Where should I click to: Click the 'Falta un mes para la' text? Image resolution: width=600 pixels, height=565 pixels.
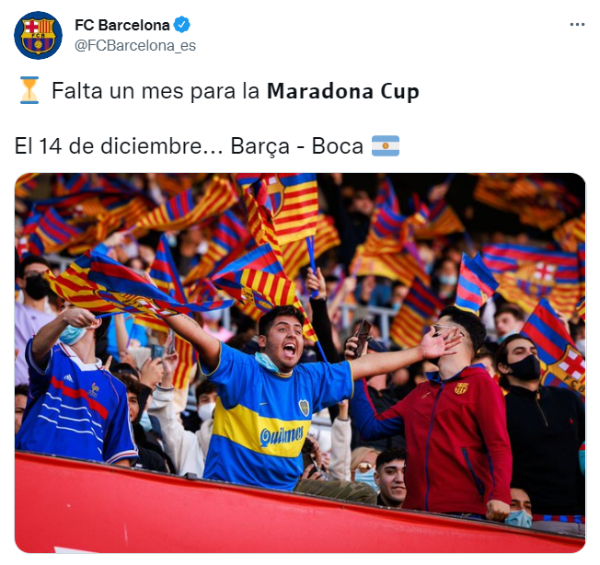[x=156, y=91]
